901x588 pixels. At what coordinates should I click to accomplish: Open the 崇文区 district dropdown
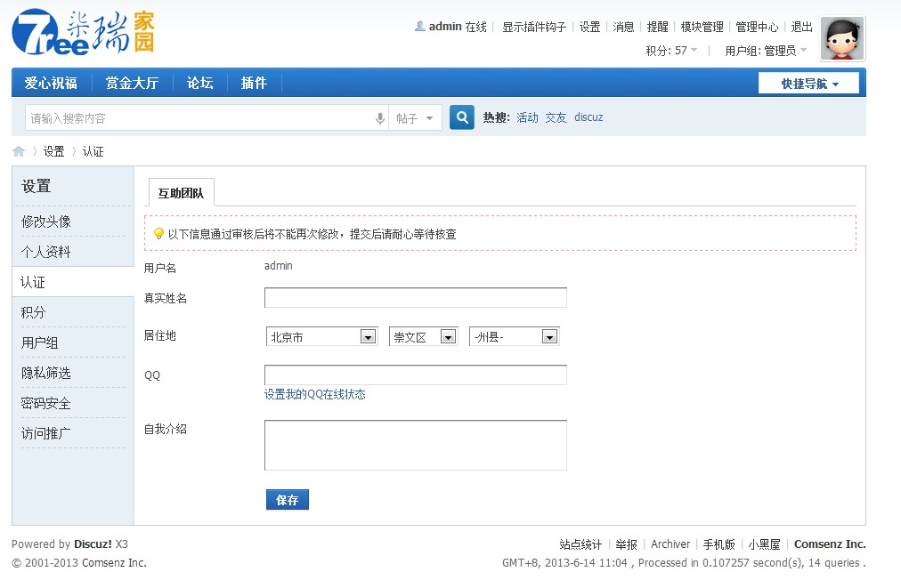point(423,337)
